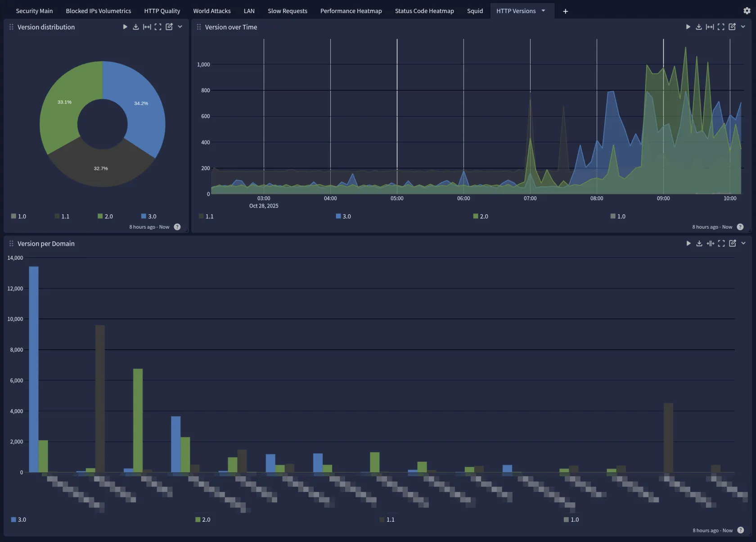
Task: Download Version distribution panel data
Action: click(x=136, y=27)
